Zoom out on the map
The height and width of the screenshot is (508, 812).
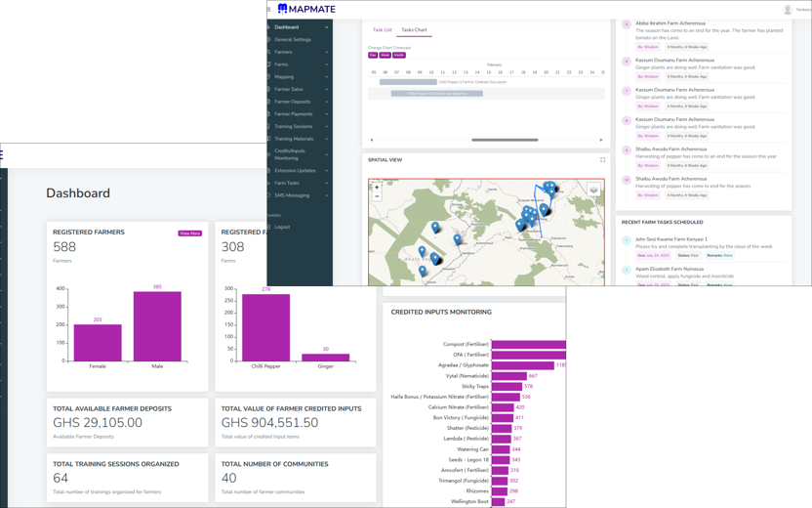coord(377,196)
